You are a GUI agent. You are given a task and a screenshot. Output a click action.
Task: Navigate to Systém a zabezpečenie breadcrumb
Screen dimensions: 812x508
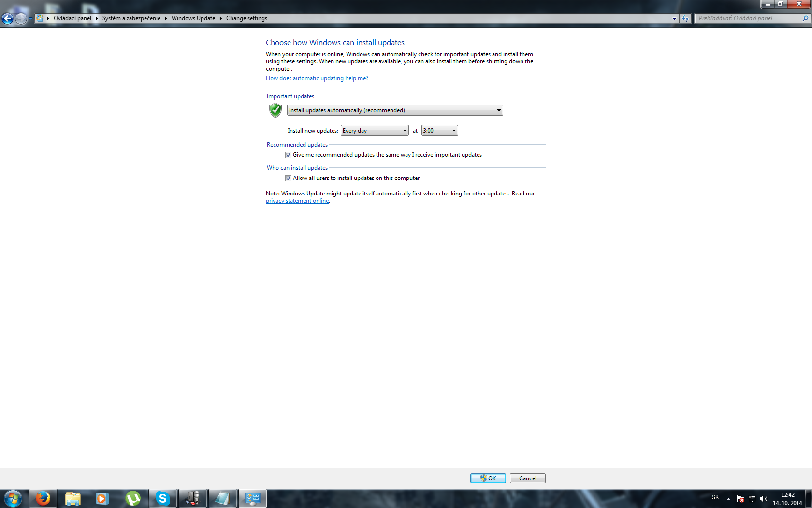(131, 18)
